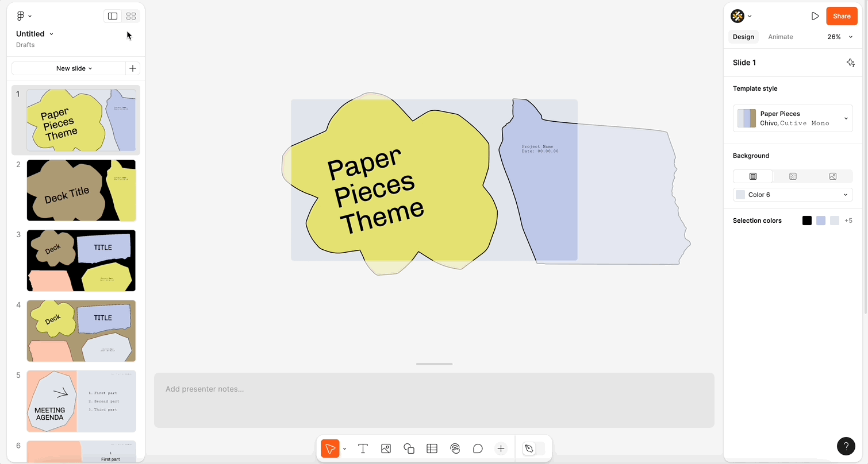Select slide 1 Paper Pieces Theme thumbnail
Image resolution: width=868 pixels, height=464 pixels.
coord(81,120)
